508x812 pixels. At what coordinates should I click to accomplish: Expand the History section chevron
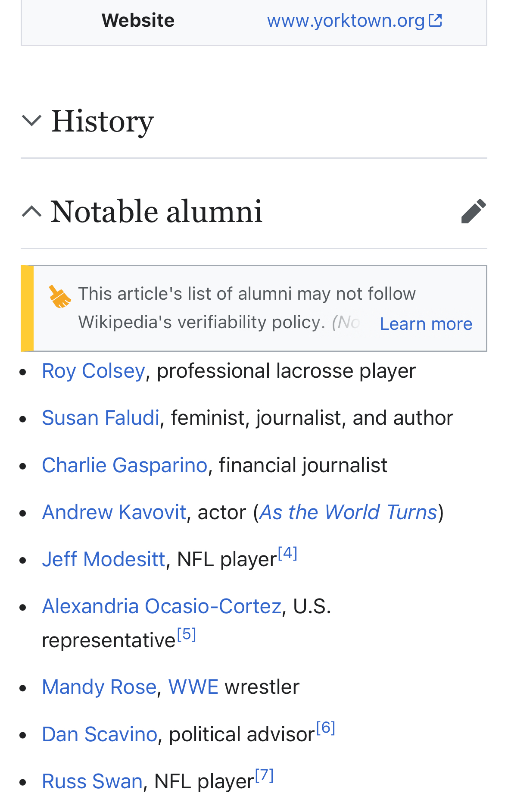[31, 121]
